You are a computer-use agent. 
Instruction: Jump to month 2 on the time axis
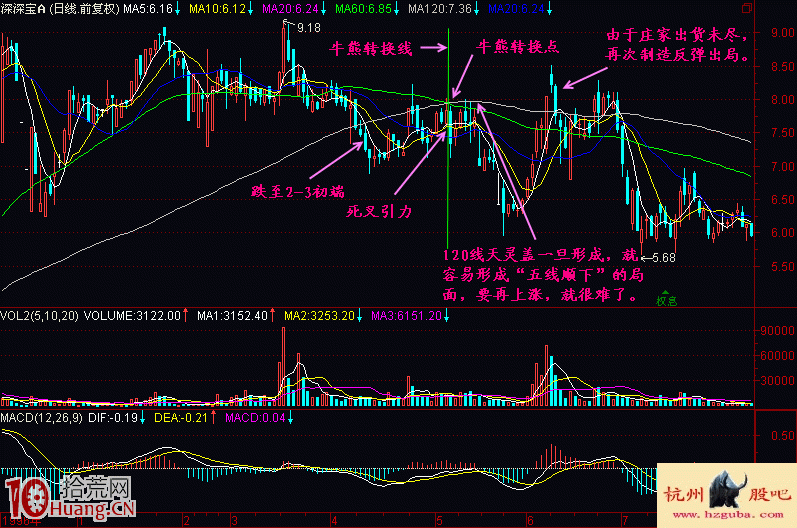(187, 521)
